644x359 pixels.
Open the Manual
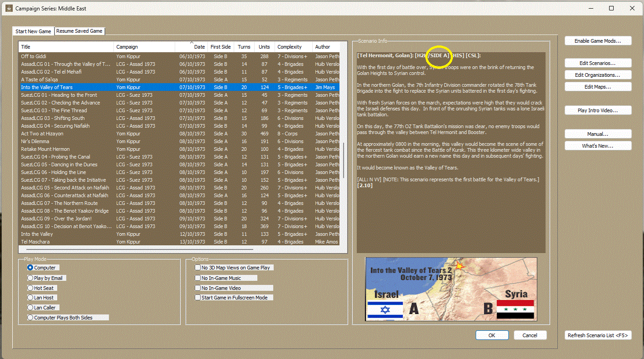598,134
